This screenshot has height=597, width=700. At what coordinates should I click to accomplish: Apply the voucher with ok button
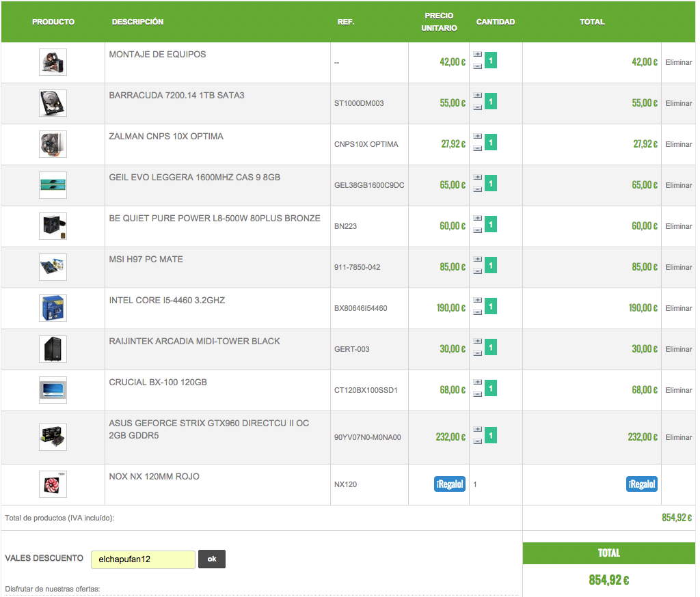click(x=212, y=559)
